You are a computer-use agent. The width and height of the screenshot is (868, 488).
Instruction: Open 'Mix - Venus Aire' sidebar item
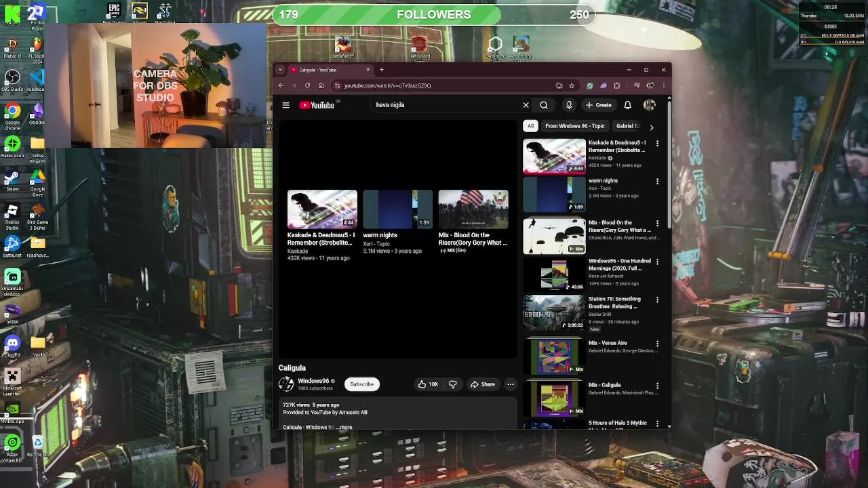point(591,355)
